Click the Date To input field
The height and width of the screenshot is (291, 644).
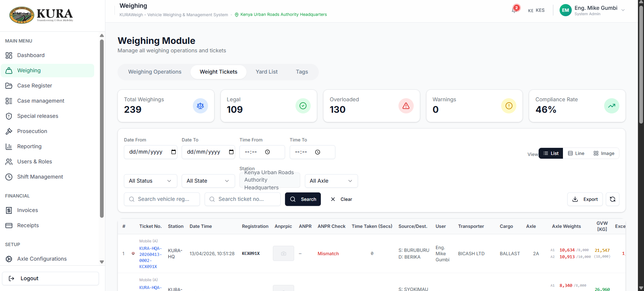[x=208, y=152]
